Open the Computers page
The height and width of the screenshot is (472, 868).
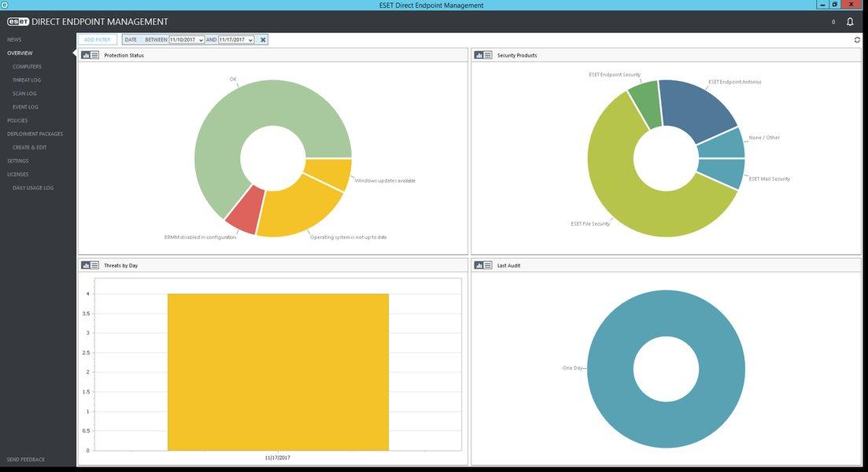tap(27, 66)
